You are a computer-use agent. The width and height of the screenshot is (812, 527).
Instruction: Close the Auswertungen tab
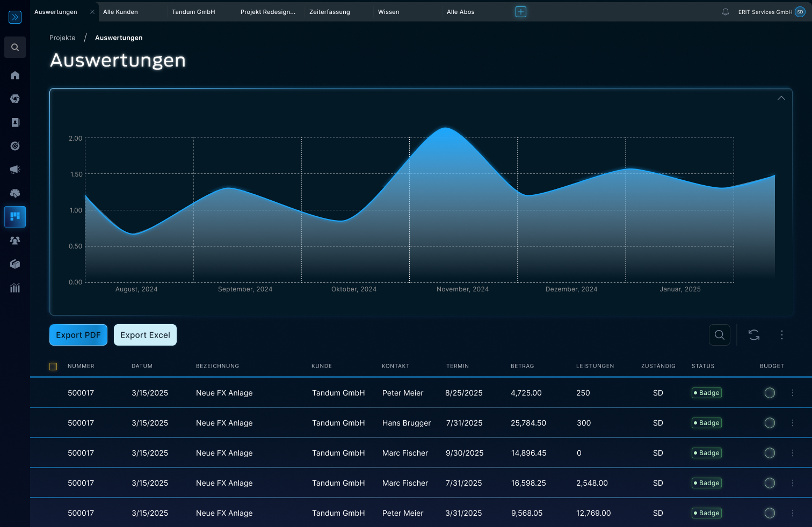point(92,12)
